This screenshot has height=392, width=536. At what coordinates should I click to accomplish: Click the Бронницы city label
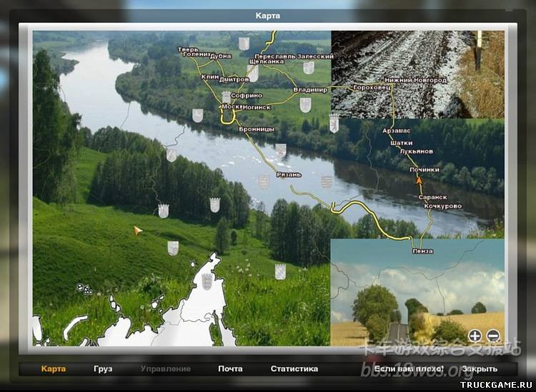pos(257,129)
